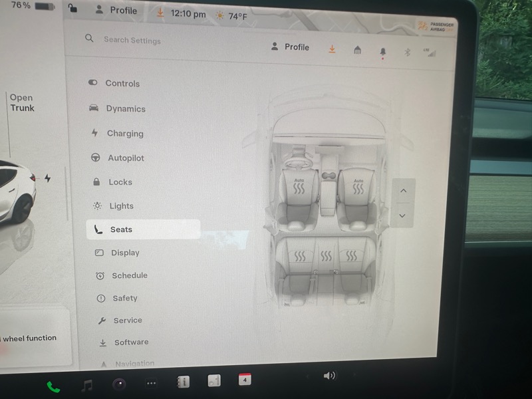532x399 pixels.
Task: Select Autopilot in the settings sidebar
Action: click(126, 158)
